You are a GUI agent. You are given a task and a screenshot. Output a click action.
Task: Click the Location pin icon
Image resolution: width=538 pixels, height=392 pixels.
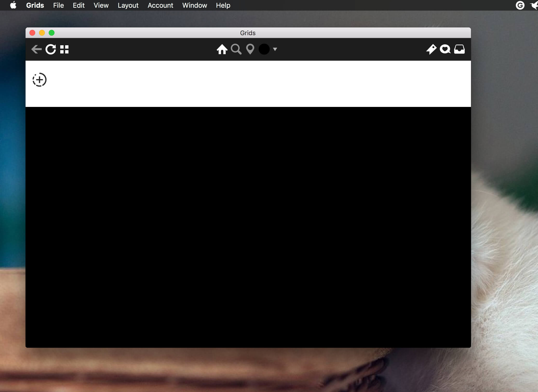[x=249, y=49]
